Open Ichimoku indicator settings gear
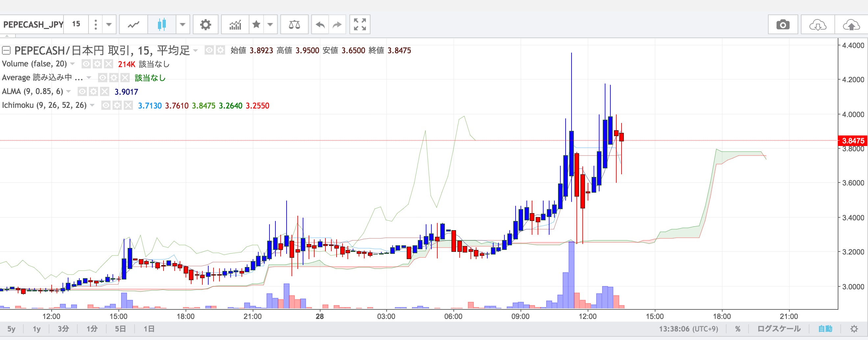Viewport: 868px width, 340px height. click(x=117, y=106)
